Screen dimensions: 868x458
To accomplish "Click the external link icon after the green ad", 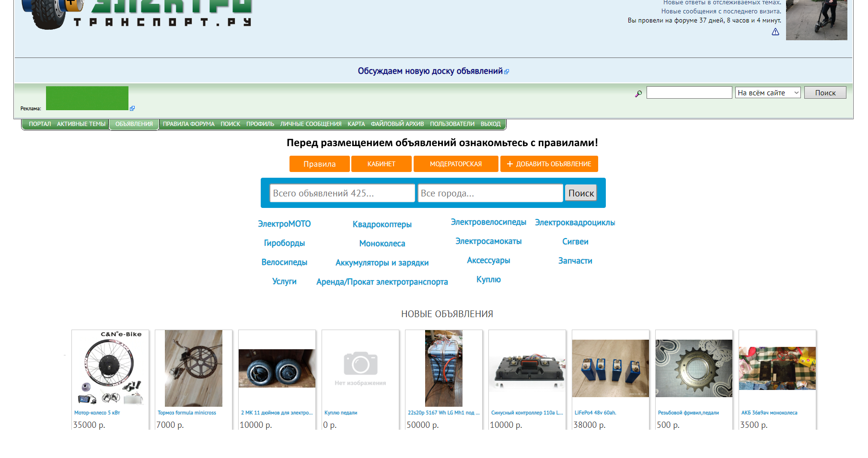I will click(x=132, y=108).
